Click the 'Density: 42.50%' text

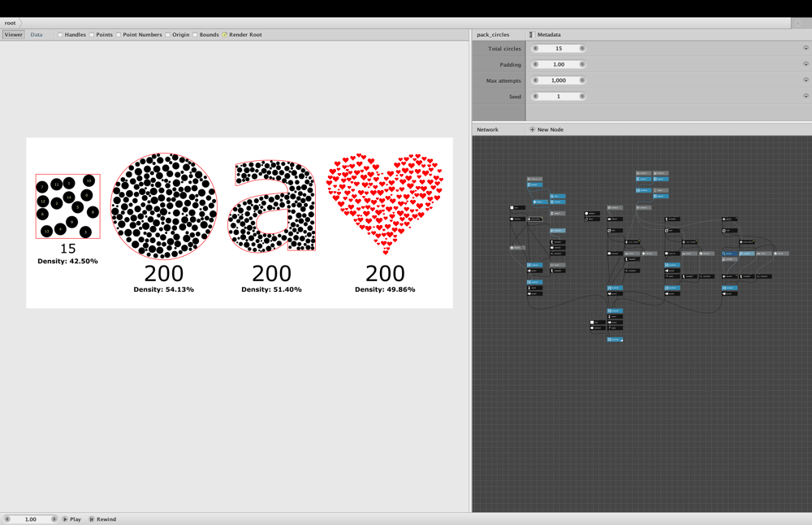[x=68, y=261]
